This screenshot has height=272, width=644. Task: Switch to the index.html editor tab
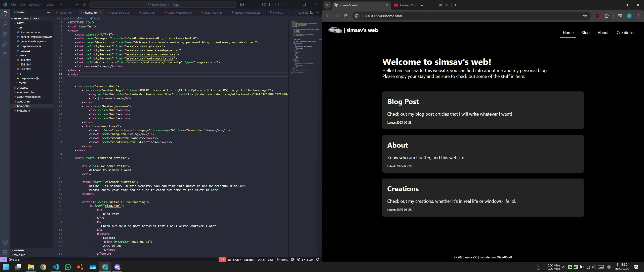click(x=66, y=12)
